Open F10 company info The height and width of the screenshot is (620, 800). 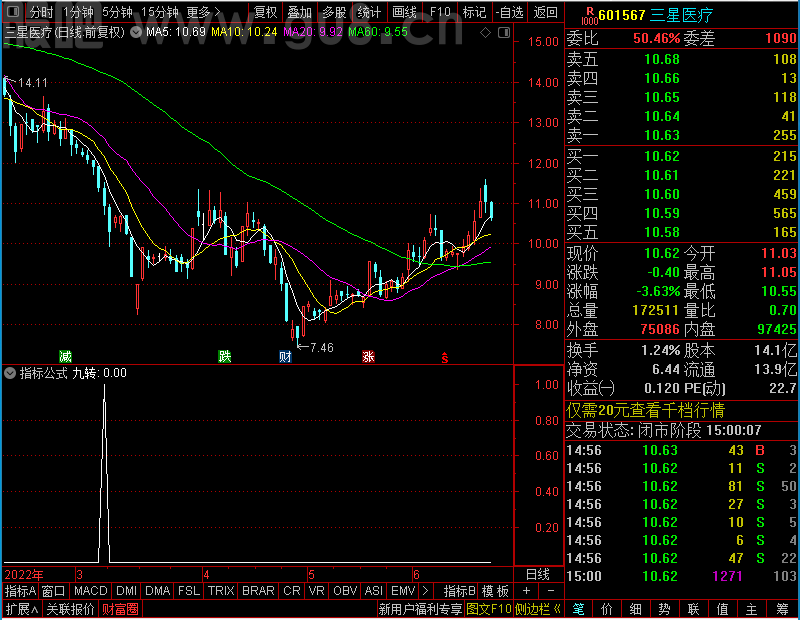click(440, 12)
